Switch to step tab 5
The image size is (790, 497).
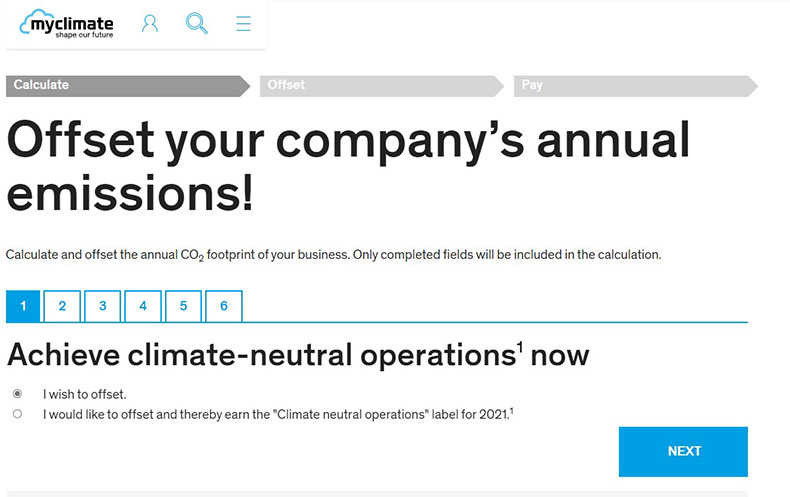click(183, 306)
